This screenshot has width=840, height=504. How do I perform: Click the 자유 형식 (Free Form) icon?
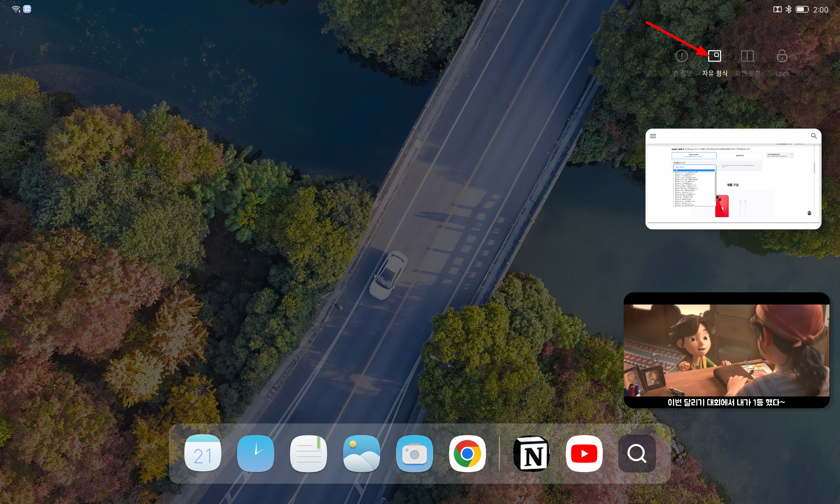[x=714, y=55]
